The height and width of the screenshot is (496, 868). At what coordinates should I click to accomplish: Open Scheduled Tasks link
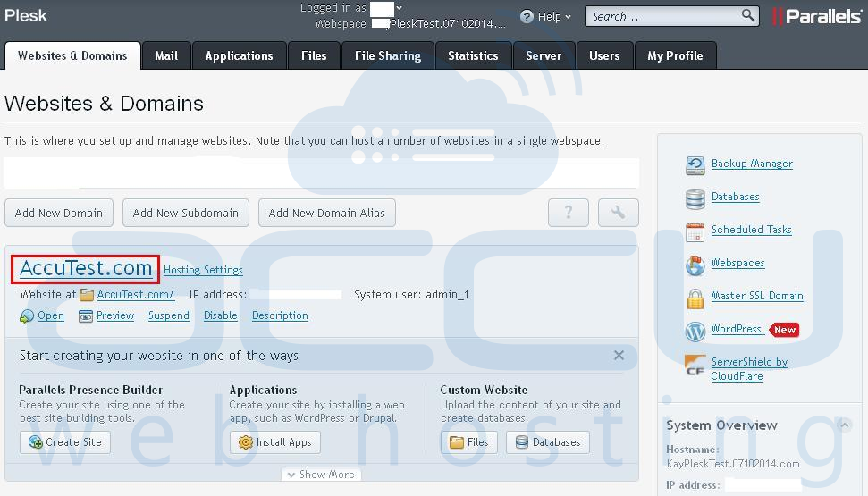point(751,229)
